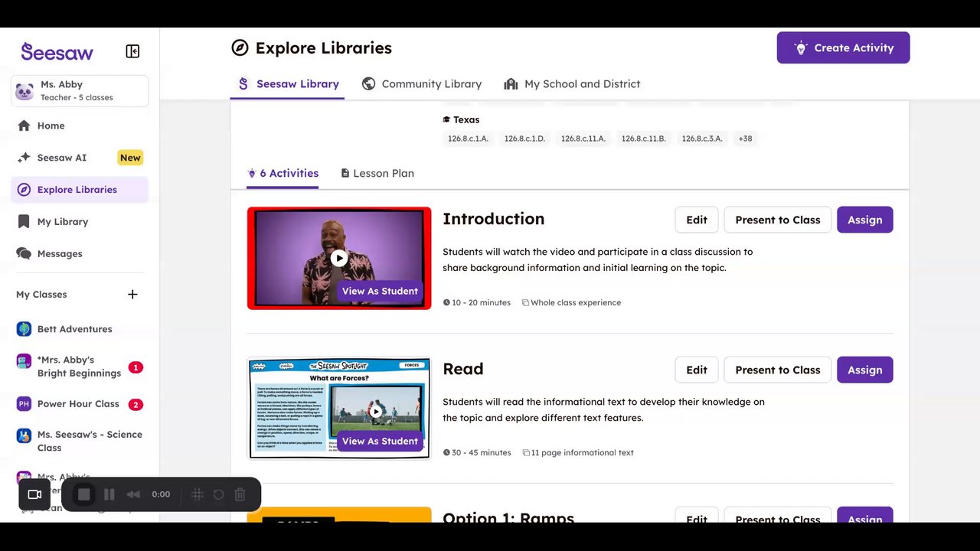The height and width of the screenshot is (551, 980).
Task: Click the recorder drag-handle grid icon
Action: [x=197, y=494]
